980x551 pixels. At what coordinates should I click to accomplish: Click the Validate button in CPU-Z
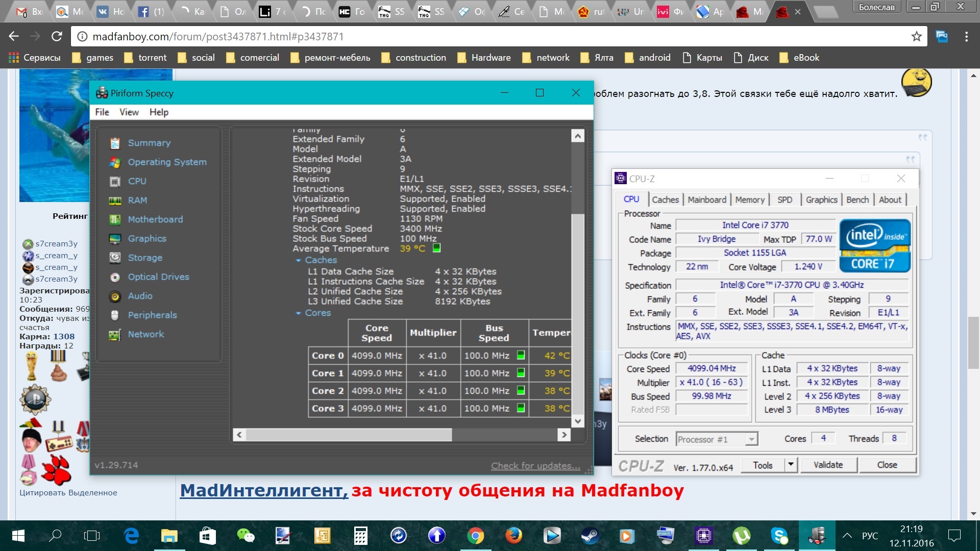tap(828, 465)
